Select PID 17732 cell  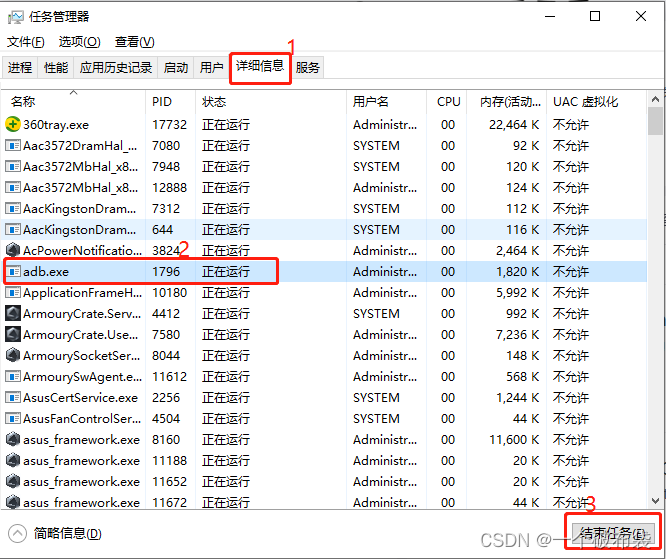tap(169, 124)
